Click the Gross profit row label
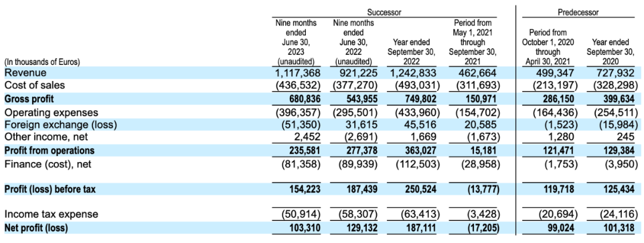Screen dimensions: 644x243 (30, 98)
